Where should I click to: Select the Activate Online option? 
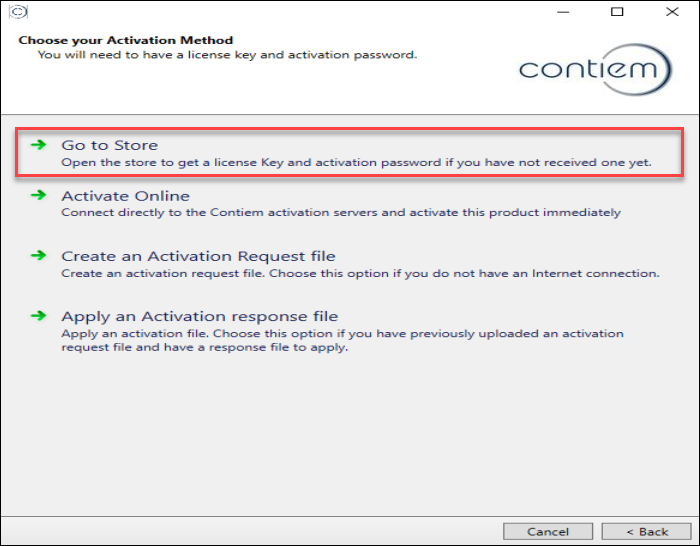tap(125, 197)
